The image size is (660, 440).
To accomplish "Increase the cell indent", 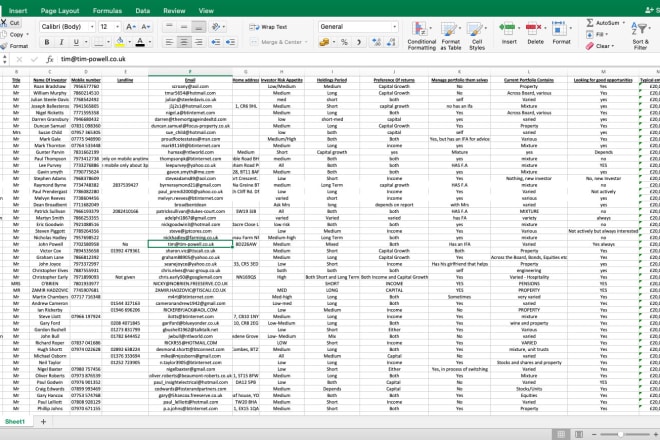I will 231,42.
